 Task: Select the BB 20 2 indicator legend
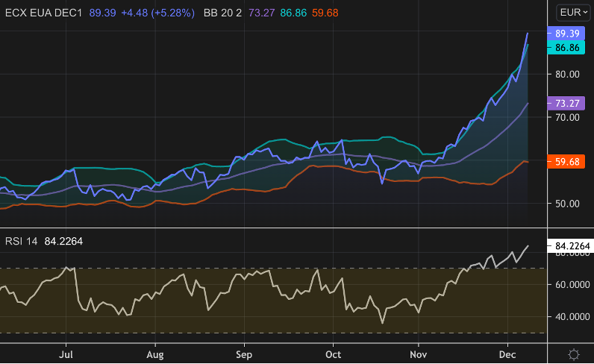coord(223,13)
